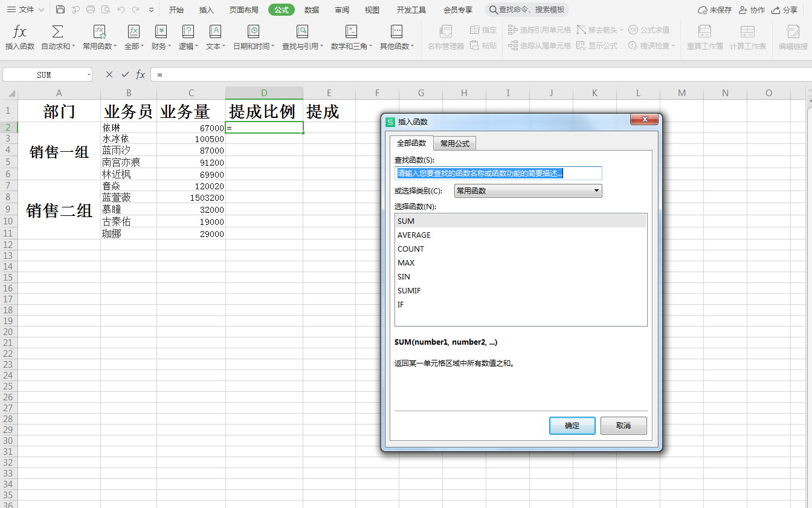
Task: Click the 确定 button
Action: (x=572, y=426)
